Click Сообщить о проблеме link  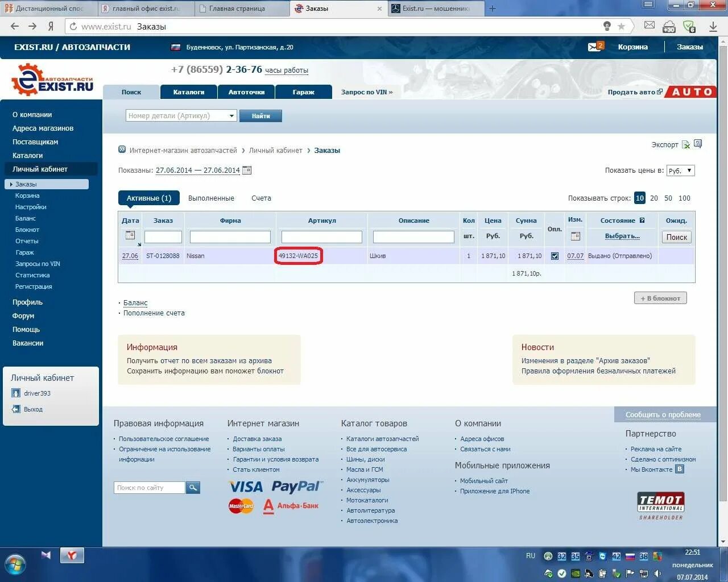click(x=663, y=415)
